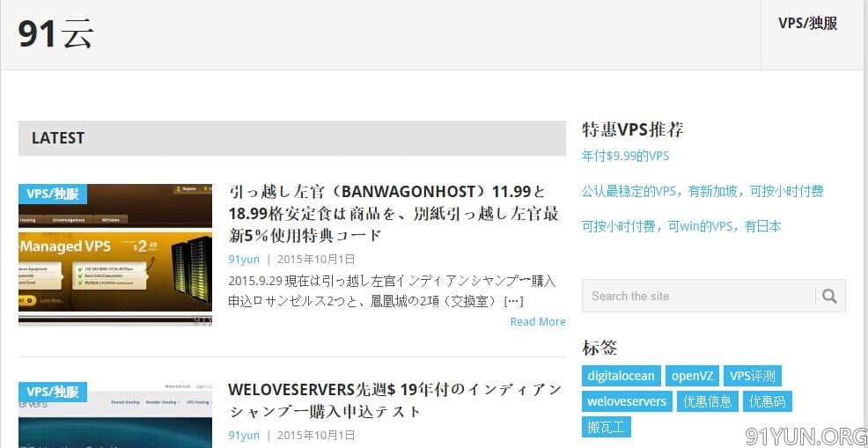868x448 pixels.
Task: Select the digitalocean tag
Action: click(x=622, y=376)
